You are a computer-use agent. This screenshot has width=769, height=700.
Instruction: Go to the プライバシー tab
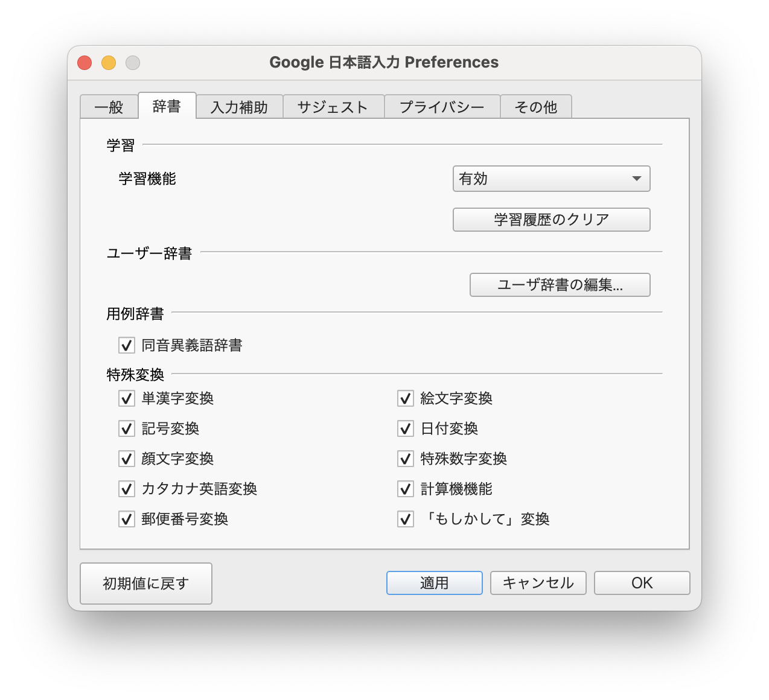point(442,107)
